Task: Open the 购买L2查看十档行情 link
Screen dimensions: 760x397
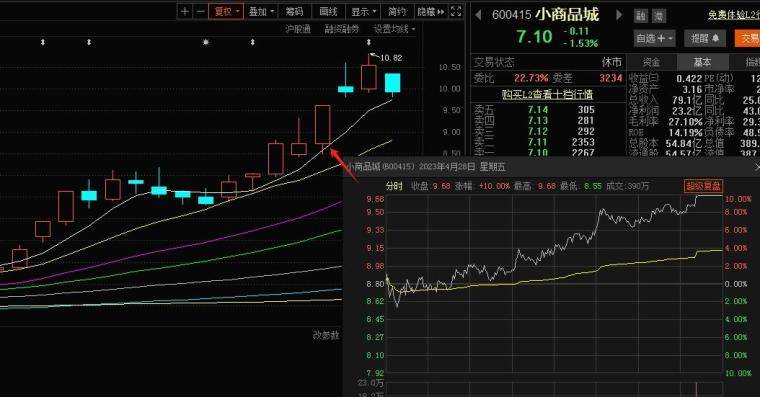Action: [x=547, y=94]
